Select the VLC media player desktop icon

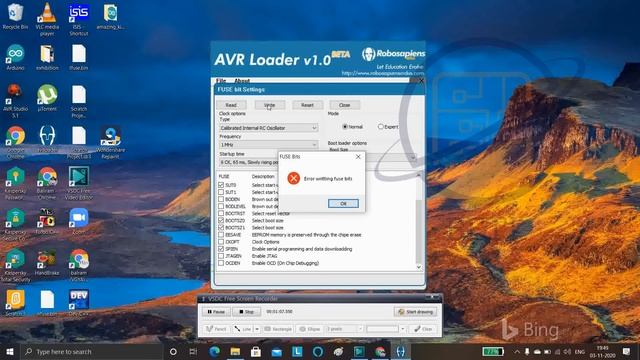coord(47,20)
